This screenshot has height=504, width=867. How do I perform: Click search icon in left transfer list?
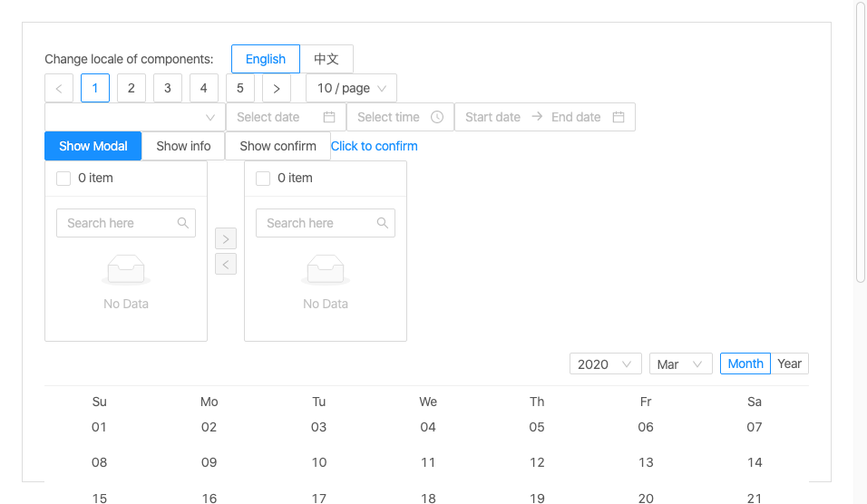(x=183, y=223)
